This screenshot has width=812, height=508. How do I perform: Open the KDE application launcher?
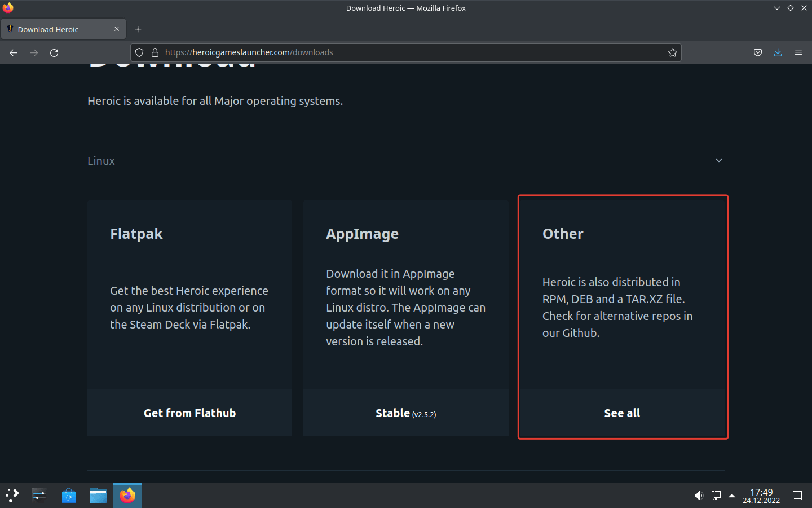pos(12,496)
